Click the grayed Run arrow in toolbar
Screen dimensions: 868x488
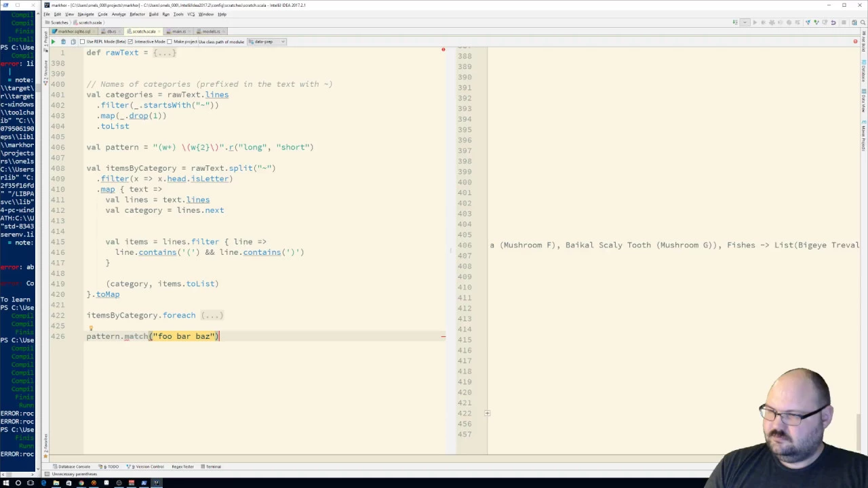tap(755, 22)
